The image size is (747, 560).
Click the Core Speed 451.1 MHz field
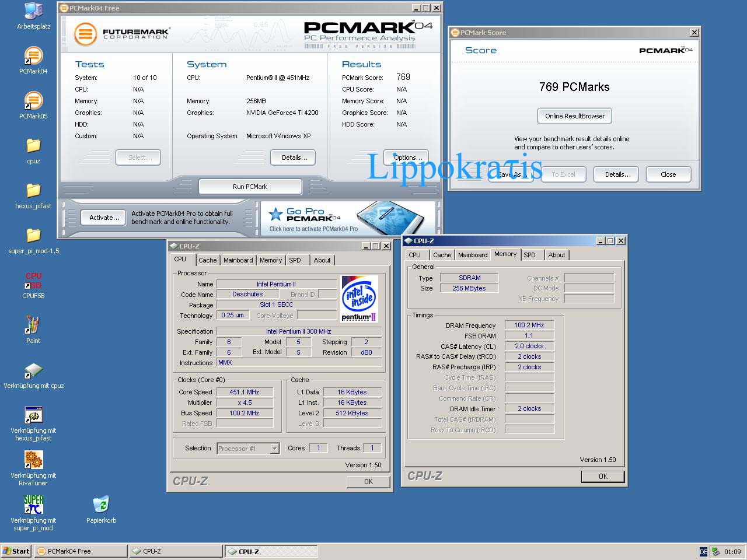pos(245,392)
